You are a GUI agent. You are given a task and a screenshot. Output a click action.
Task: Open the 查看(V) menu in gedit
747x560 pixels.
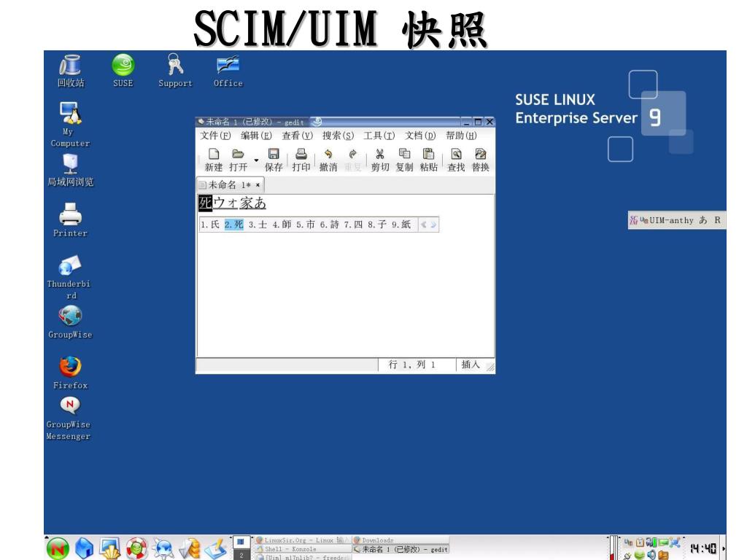(x=297, y=136)
